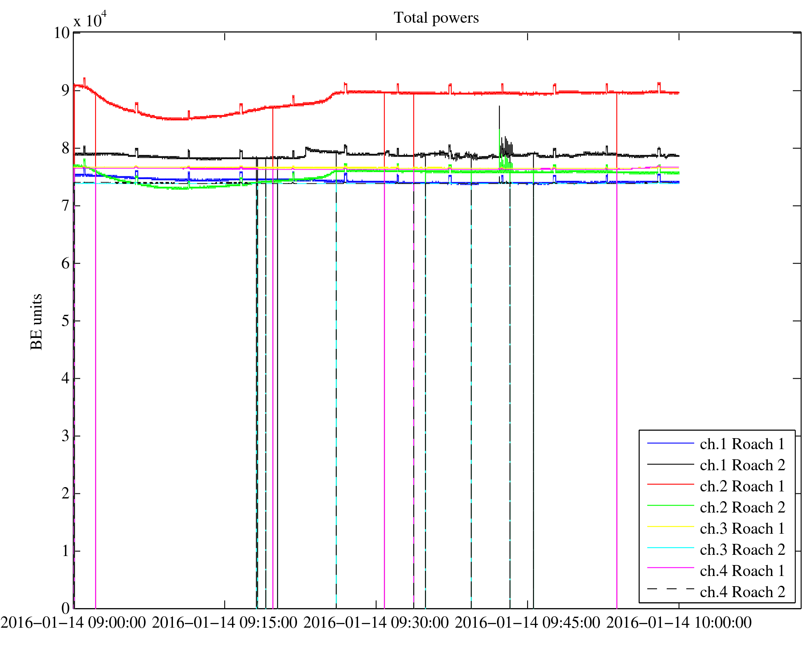This screenshot has height=659, width=812.
Task: Click the 'BE units' y-axis label
Action: point(36,322)
